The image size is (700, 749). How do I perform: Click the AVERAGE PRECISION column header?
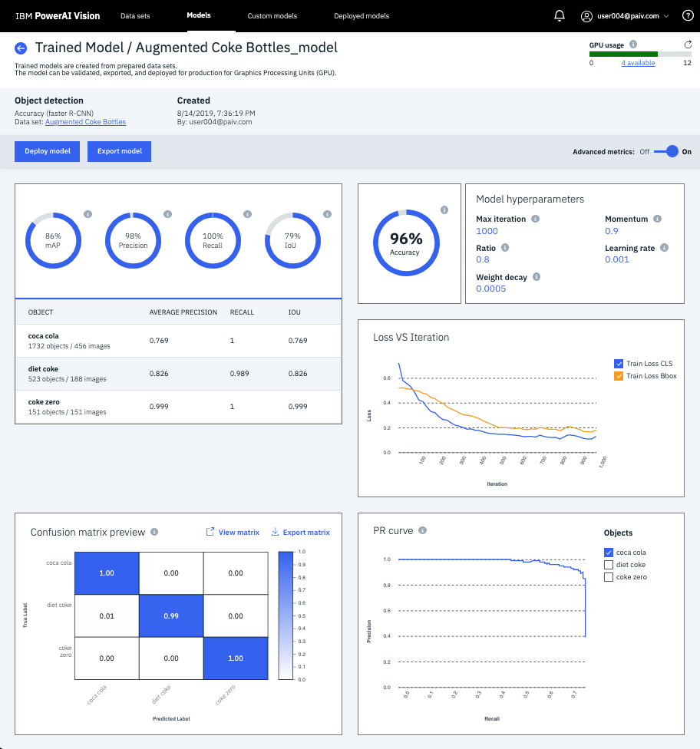pos(183,312)
